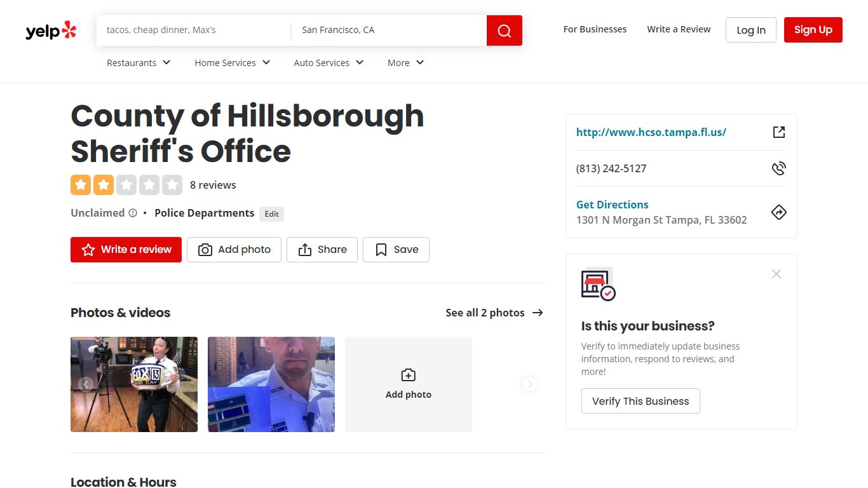Click the Yelp logo
868x488 pixels.
click(51, 30)
